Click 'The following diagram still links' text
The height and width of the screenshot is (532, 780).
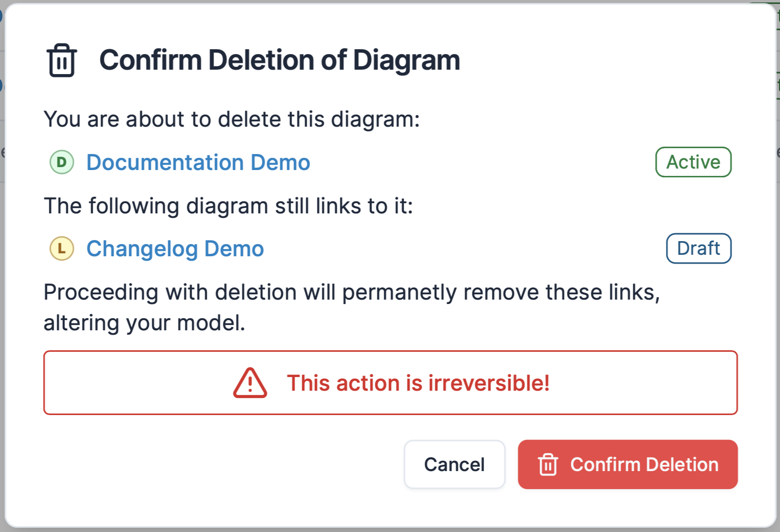point(228,206)
